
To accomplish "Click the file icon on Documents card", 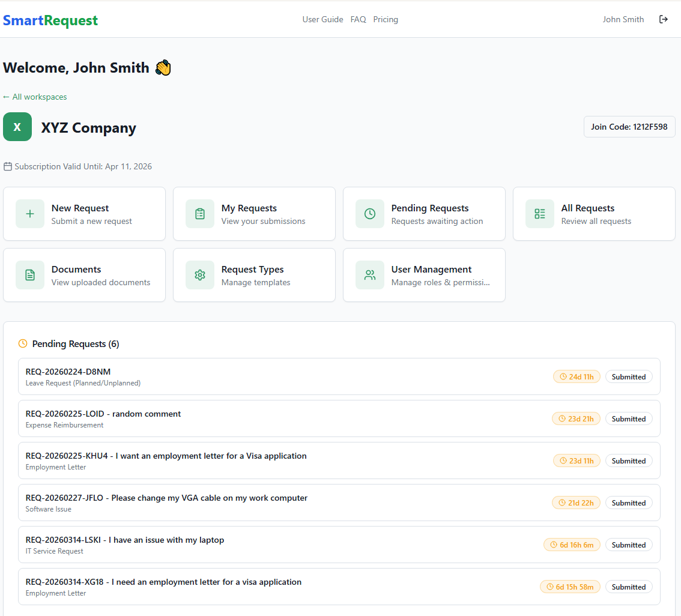I will coord(30,275).
